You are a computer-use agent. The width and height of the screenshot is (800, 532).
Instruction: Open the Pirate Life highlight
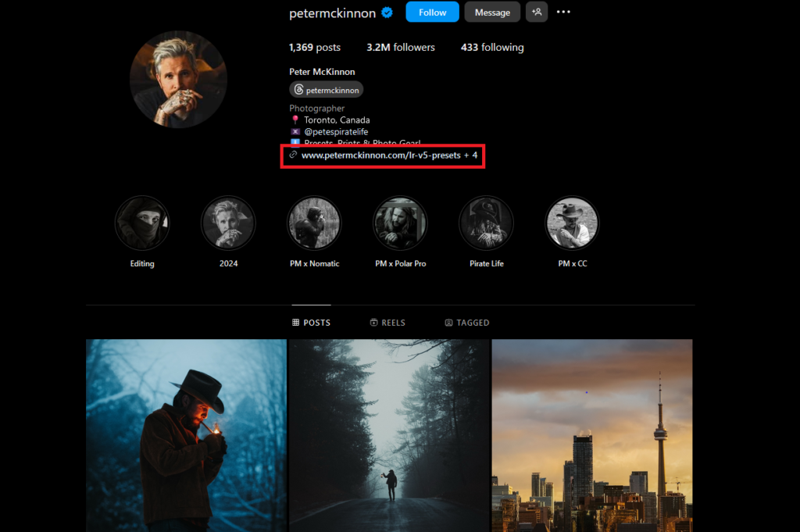pos(486,223)
